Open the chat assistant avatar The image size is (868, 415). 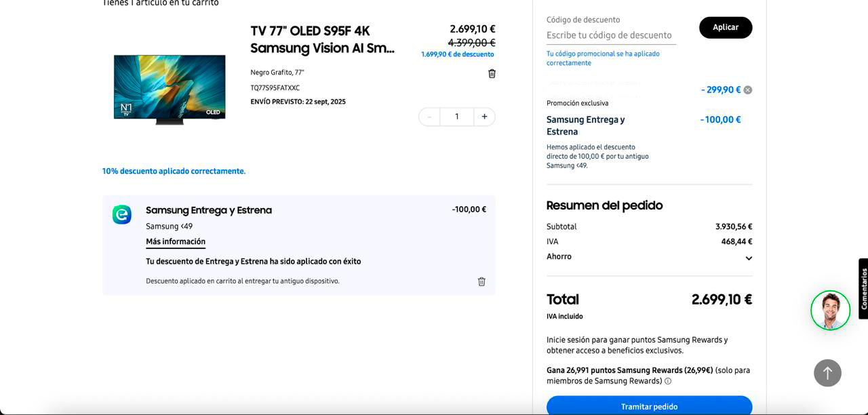point(830,311)
